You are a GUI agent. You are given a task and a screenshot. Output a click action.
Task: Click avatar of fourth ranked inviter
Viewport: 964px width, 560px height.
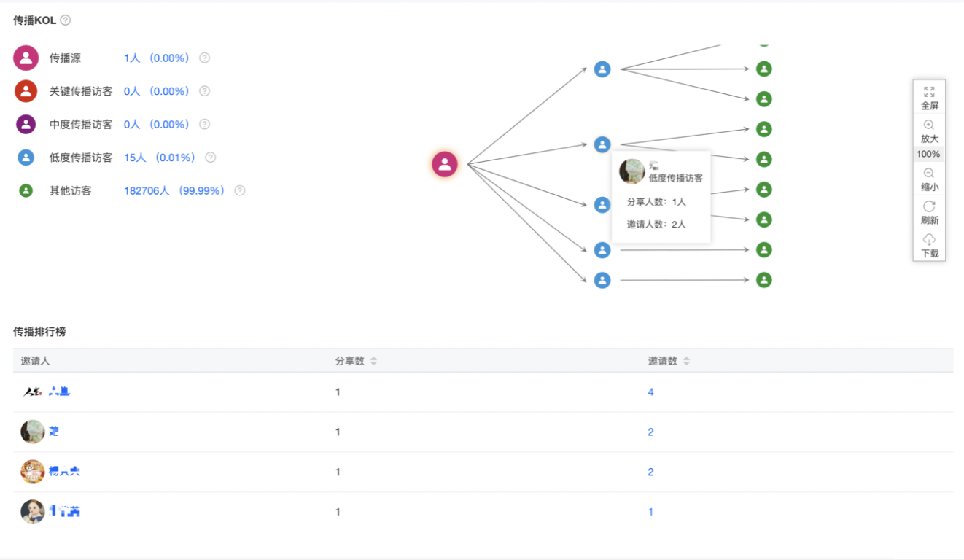pyautogui.click(x=33, y=512)
